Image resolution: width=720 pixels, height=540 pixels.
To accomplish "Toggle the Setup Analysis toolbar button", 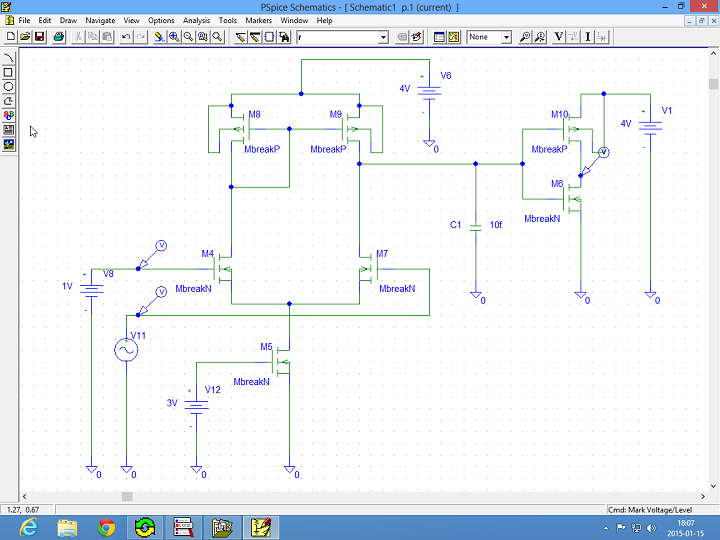I will (x=438, y=37).
